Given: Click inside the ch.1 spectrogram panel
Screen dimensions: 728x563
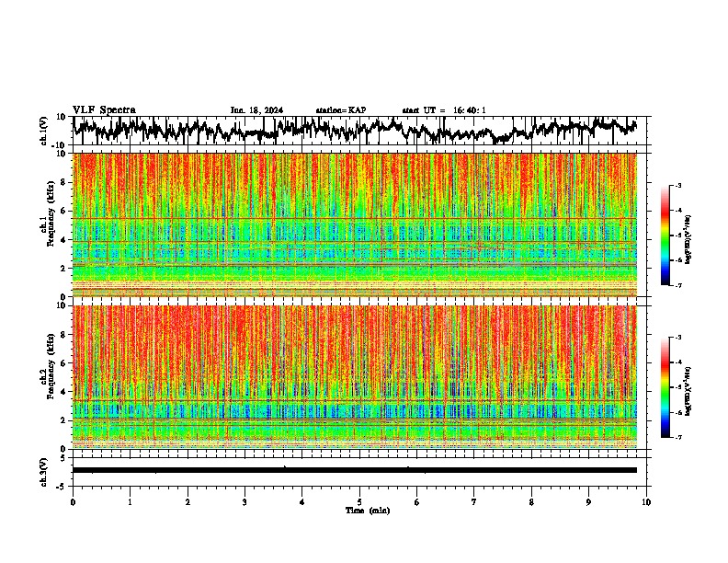Looking at the screenshot, I should click(x=355, y=224).
